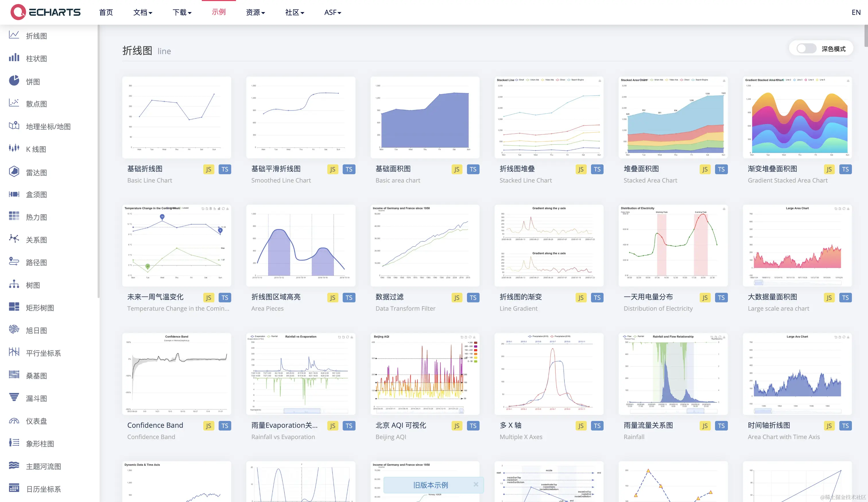The width and height of the screenshot is (868, 502).
Task: Close the 旧版本示例 banner
Action: click(x=476, y=484)
